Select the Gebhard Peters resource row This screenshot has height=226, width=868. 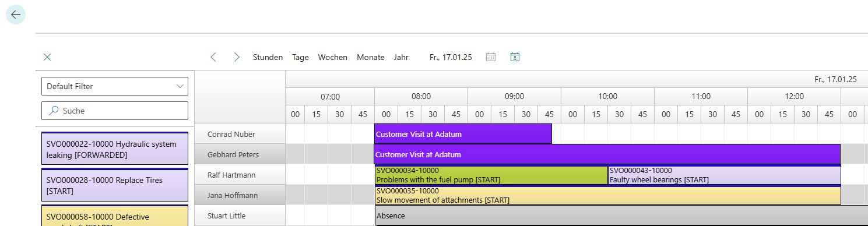coord(240,154)
